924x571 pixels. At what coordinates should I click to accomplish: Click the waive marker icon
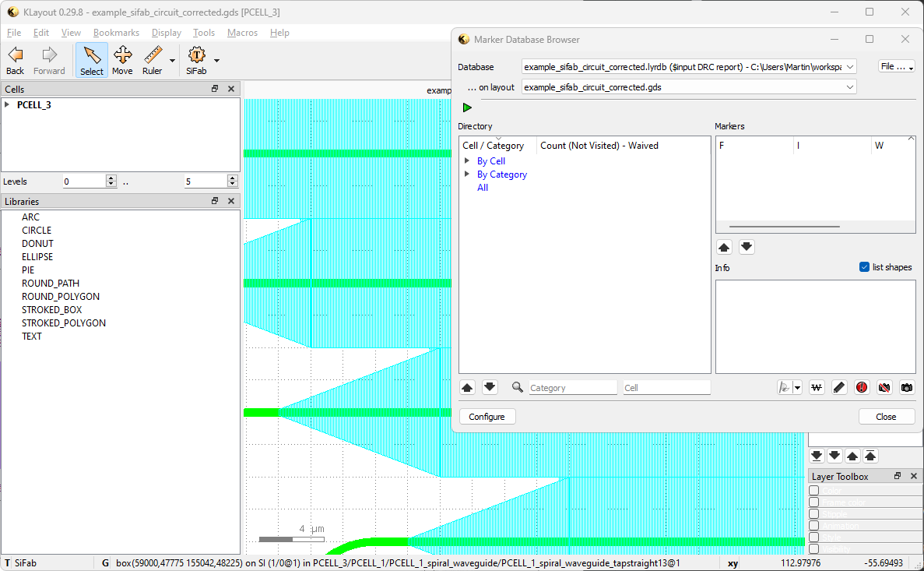pyautogui.click(x=817, y=387)
